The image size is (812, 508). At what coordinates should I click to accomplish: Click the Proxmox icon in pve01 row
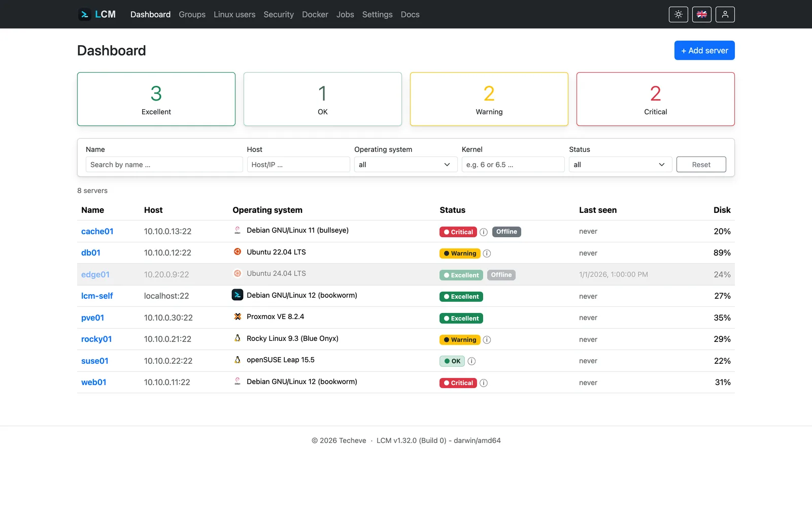click(x=238, y=316)
